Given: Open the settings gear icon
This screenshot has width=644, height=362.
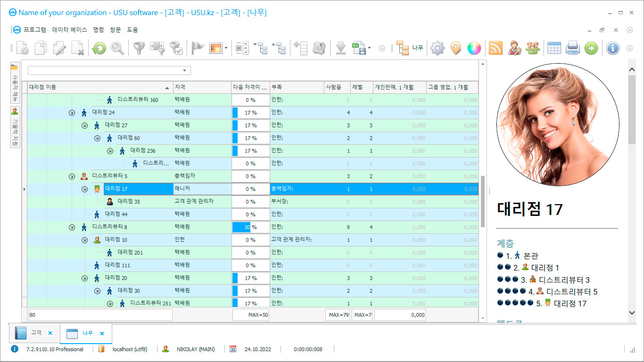Looking at the screenshot, I should coord(438,48).
